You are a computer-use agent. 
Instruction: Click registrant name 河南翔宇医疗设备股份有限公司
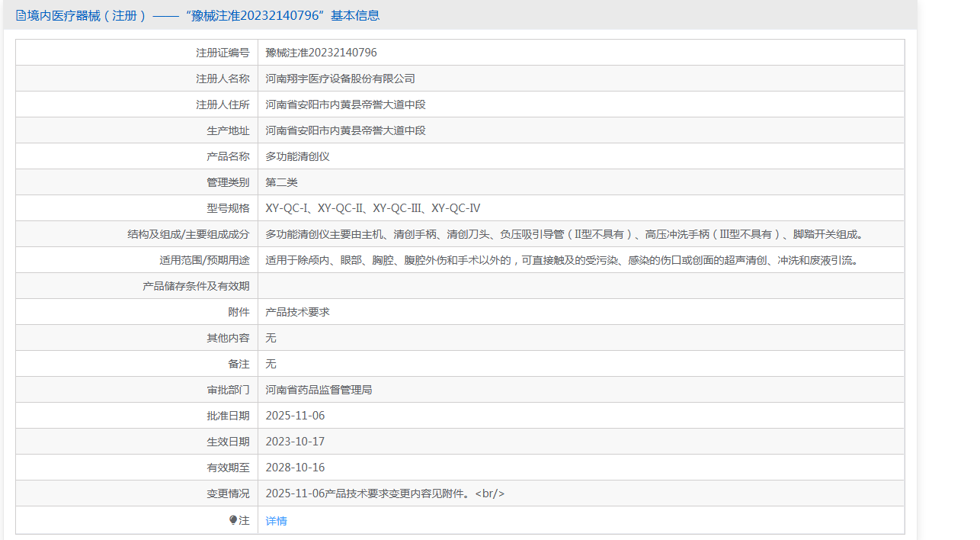coord(340,79)
